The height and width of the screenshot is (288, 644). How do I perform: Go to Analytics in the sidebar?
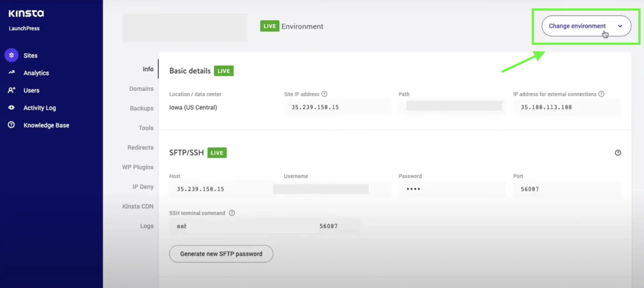point(36,73)
